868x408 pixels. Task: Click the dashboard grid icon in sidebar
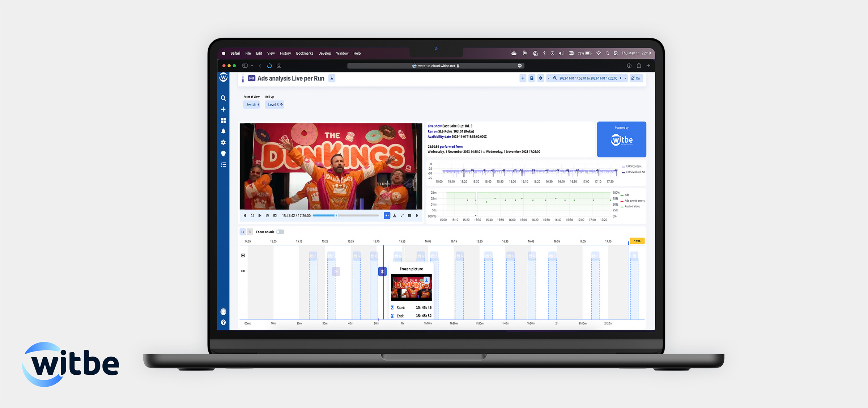coord(223,120)
